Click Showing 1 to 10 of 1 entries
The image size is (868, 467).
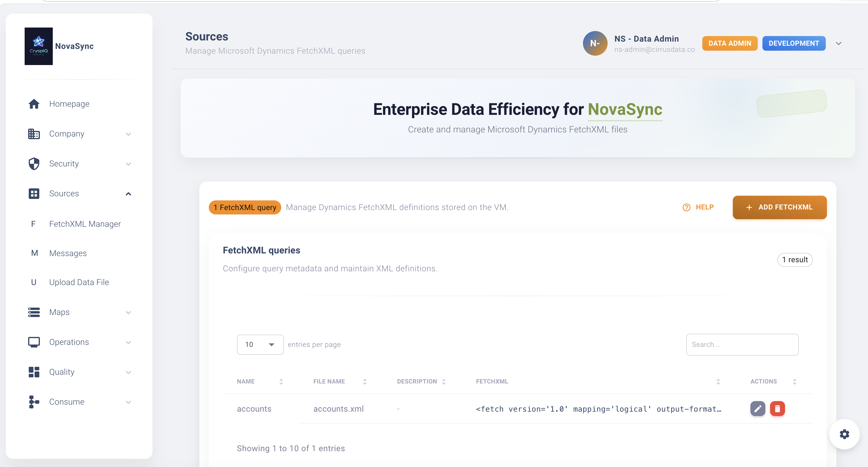[x=291, y=448]
